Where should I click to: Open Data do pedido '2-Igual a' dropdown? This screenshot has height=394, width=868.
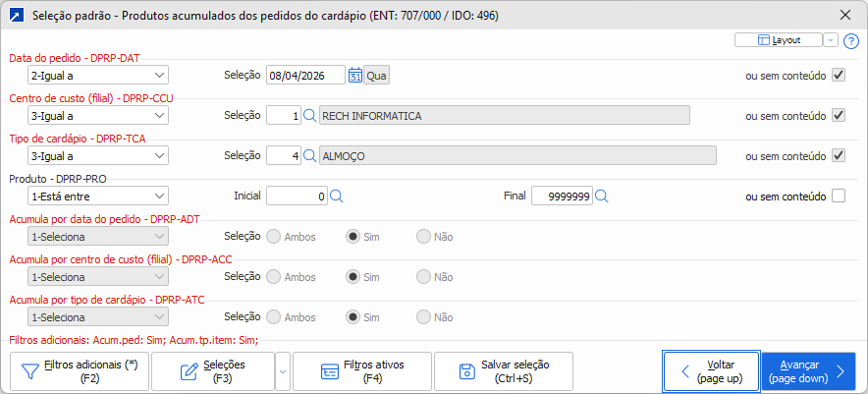click(98, 75)
